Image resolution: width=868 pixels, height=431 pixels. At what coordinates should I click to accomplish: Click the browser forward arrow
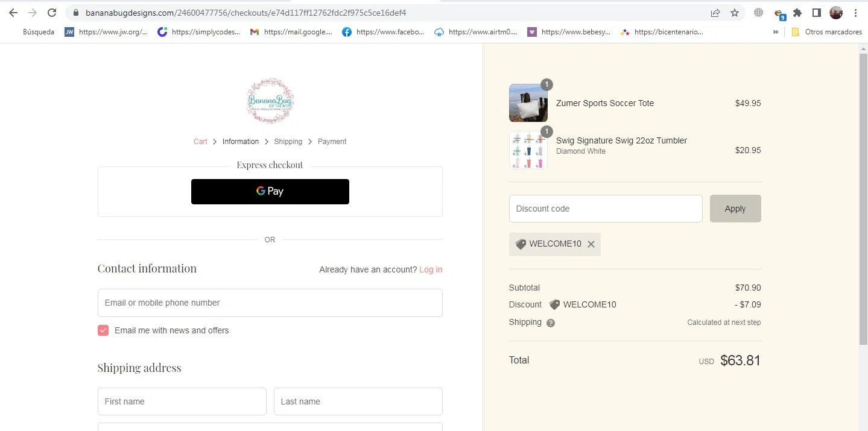tap(32, 13)
